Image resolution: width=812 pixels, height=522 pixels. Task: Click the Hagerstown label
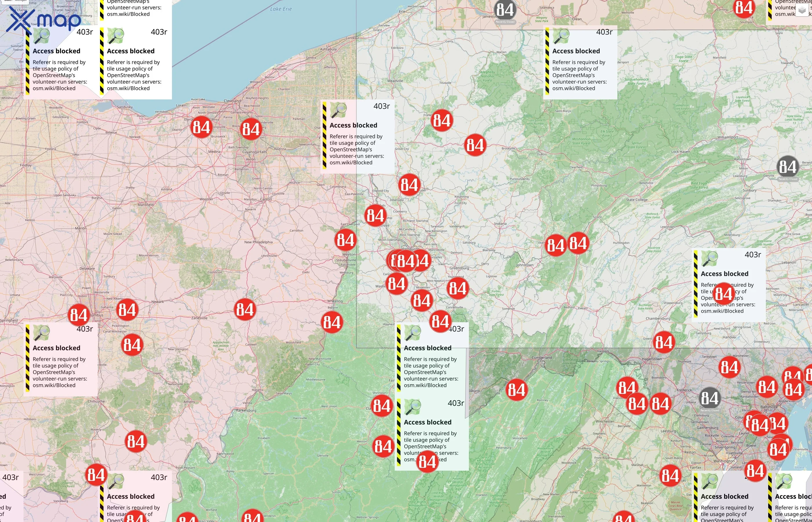tap(652, 359)
